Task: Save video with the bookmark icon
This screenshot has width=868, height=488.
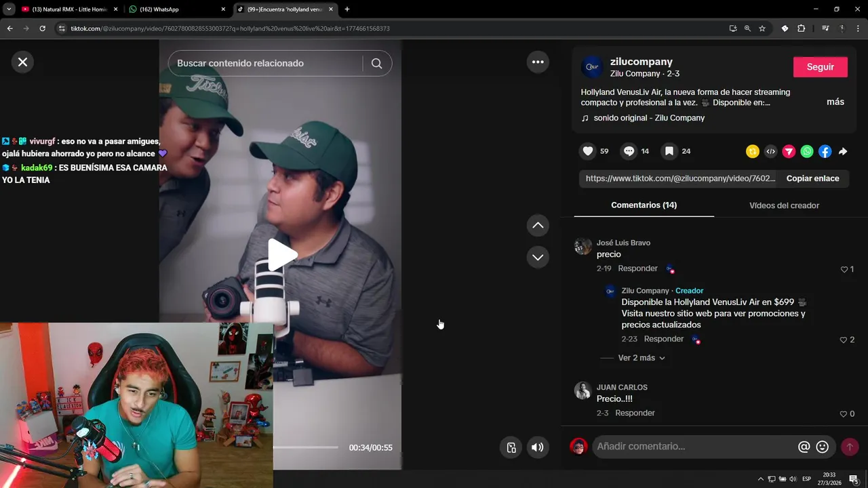Action: (x=669, y=151)
